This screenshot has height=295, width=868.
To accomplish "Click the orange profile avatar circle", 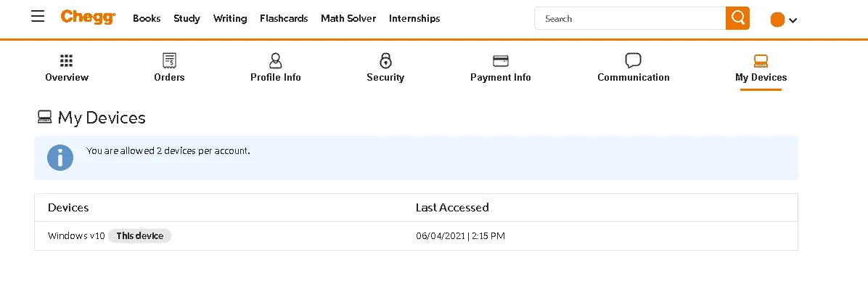I will [x=777, y=20].
